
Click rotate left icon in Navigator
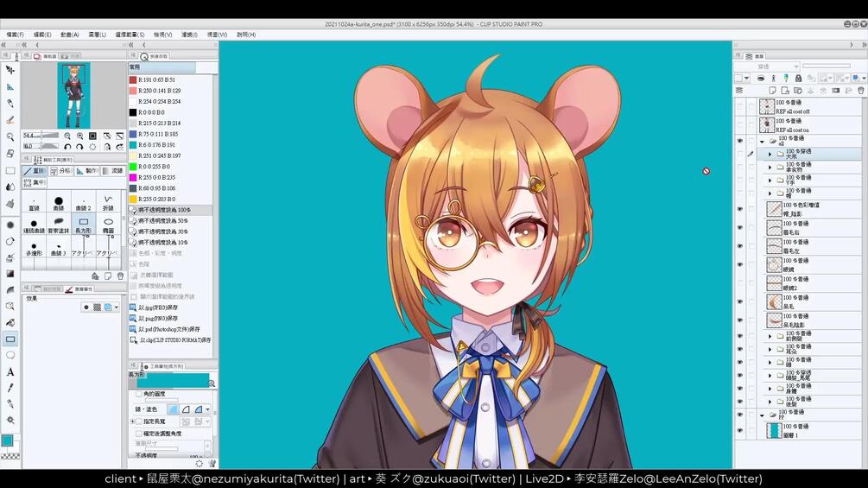point(67,147)
